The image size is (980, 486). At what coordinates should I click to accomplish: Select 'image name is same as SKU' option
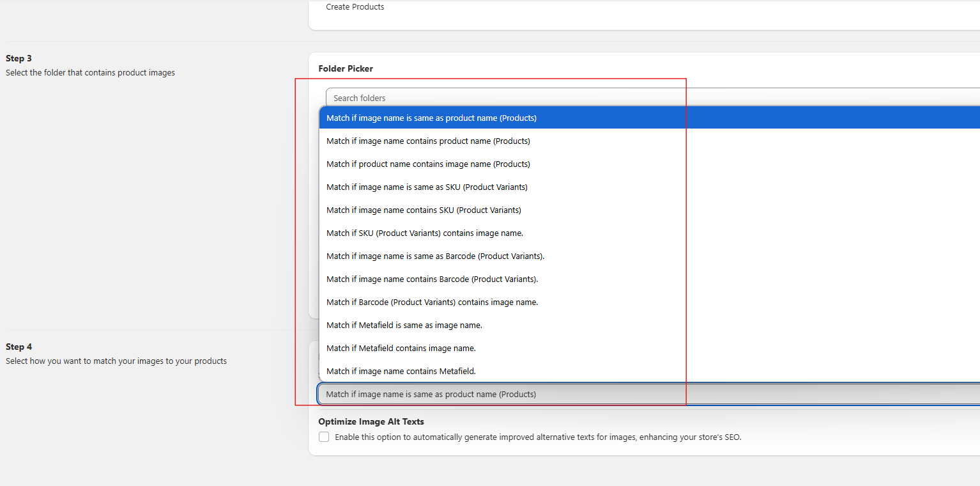[427, 187]
